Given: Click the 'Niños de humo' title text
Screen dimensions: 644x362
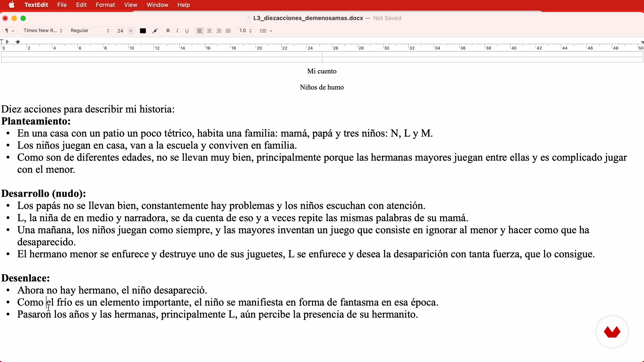Looking at the screenshot, I should (322, 87).
